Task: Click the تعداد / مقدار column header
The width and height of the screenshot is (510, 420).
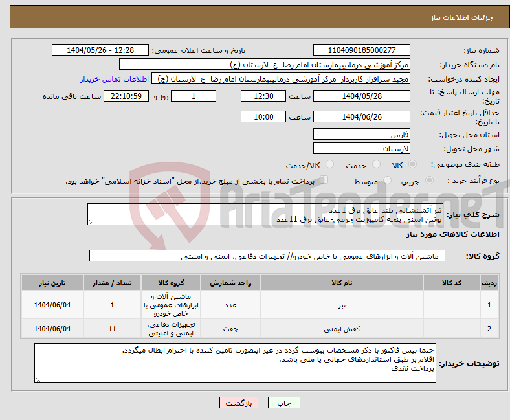Action: coord(112,283)
